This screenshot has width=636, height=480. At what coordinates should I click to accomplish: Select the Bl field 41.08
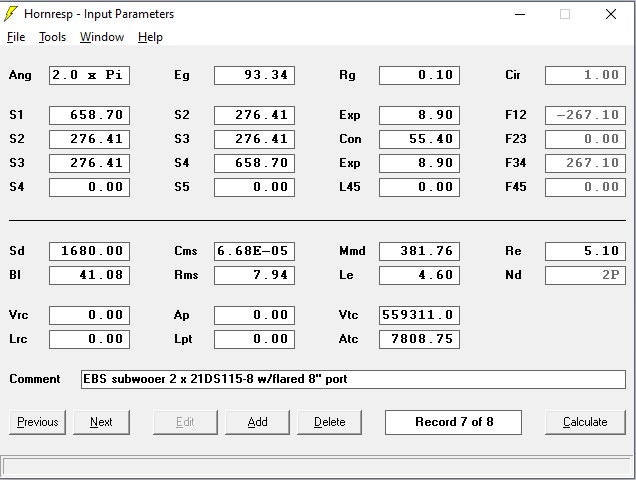point(89,275)
